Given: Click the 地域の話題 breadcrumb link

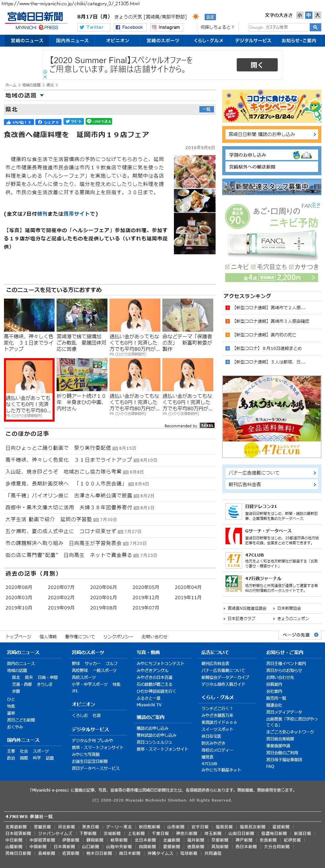Looking at the screenshot, I should [x=31, y=85].
